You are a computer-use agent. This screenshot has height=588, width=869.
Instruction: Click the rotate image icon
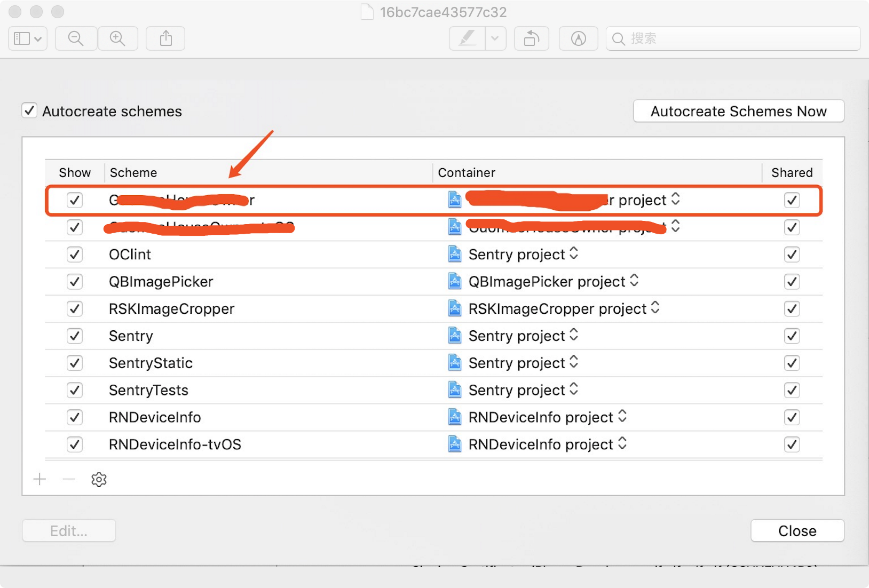pos(531,38)
